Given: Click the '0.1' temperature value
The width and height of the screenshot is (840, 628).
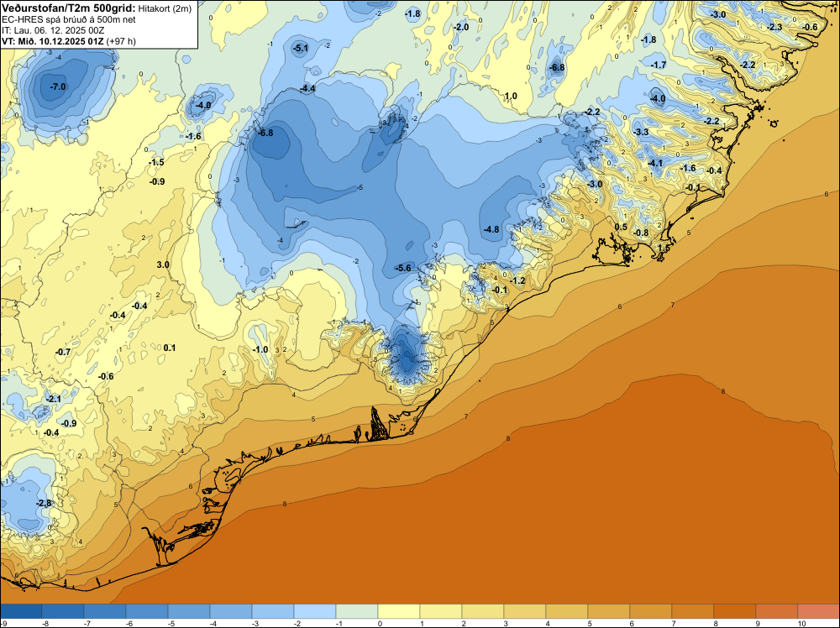Looking at the screenshot, I should (170, 348).
